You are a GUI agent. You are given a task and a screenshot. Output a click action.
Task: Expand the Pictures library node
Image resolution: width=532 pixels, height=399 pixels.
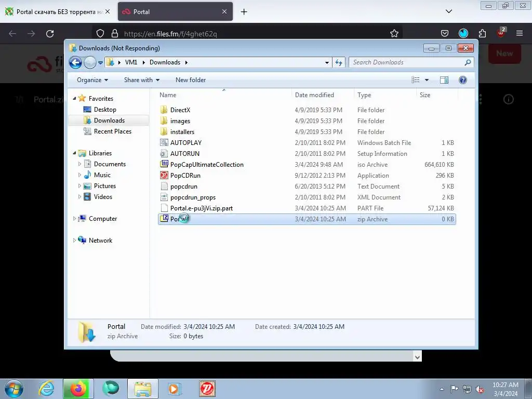click(79, 186)
